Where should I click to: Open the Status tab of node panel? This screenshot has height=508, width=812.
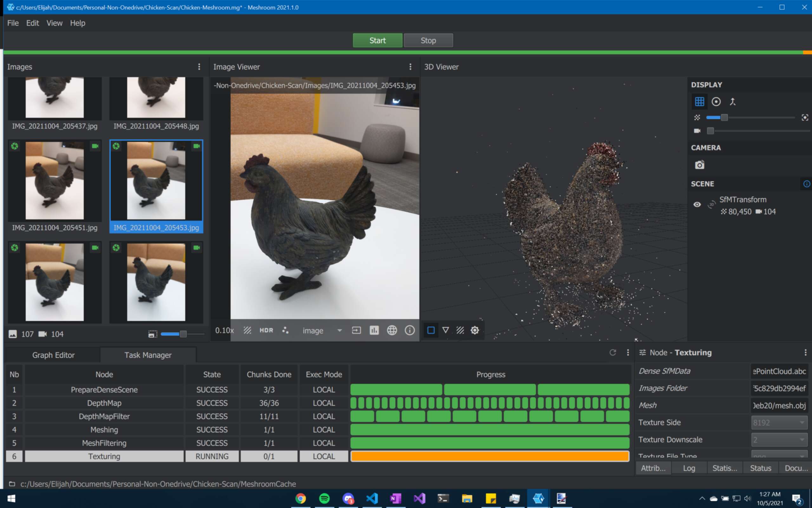click(x=761, y=468)
